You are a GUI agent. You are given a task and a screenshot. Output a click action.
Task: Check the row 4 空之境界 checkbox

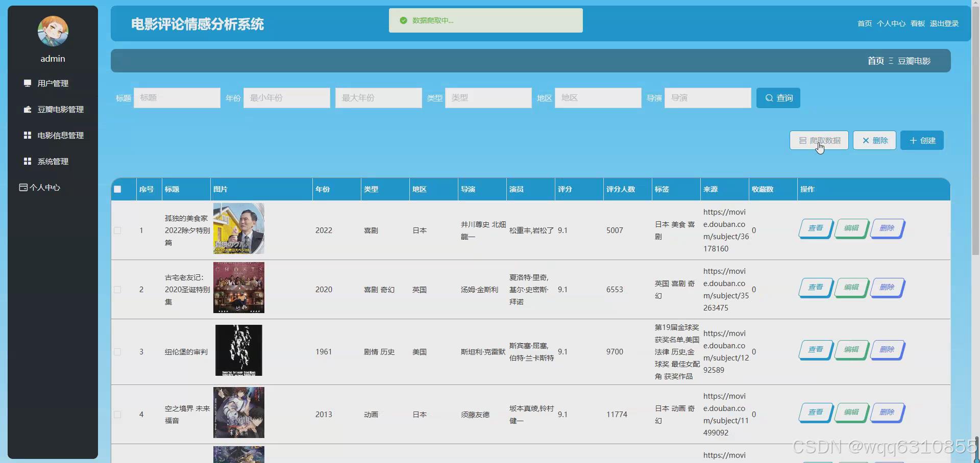117,415
